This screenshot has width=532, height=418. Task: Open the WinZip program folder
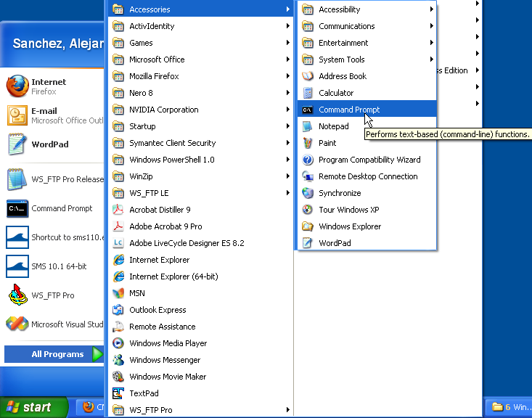pos(201,176)
